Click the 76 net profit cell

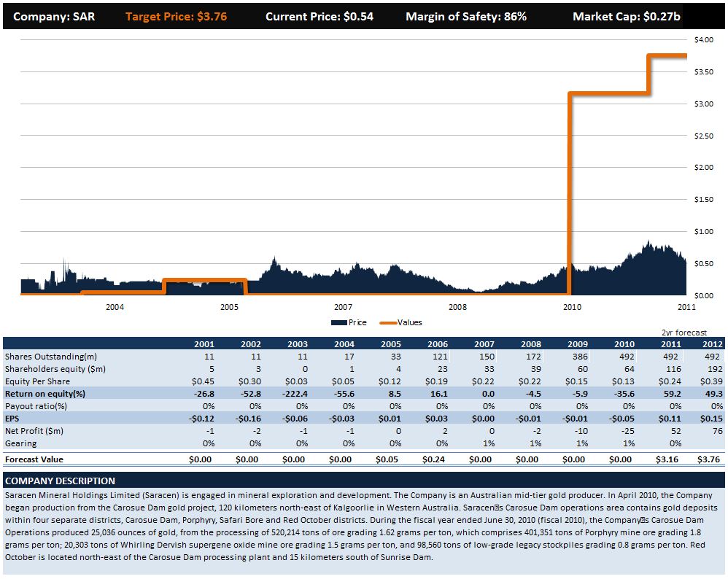pyautogui.click(x=718, y=431)
